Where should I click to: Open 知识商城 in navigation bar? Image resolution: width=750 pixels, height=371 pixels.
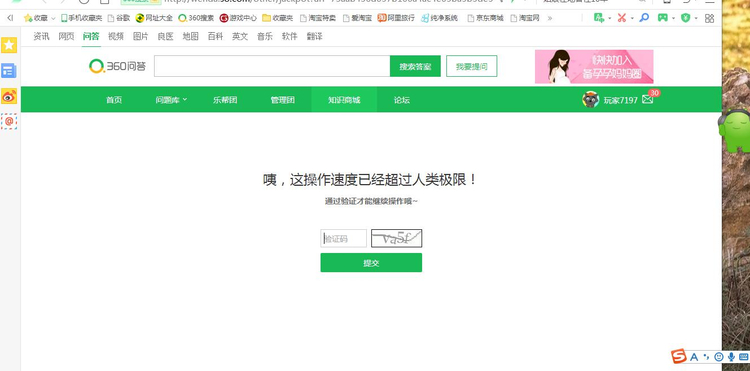344,100
